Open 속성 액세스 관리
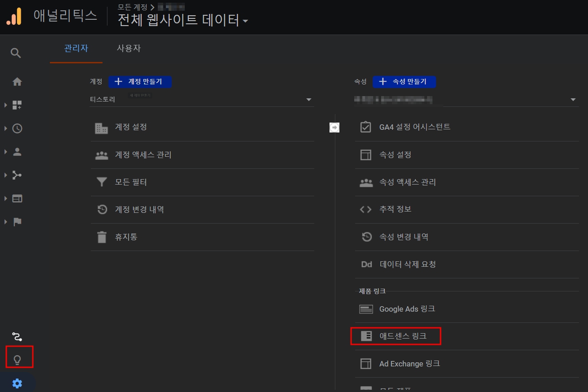Image resolution: width=588 pixels, height=392 pixels. [x=467, y=182]
